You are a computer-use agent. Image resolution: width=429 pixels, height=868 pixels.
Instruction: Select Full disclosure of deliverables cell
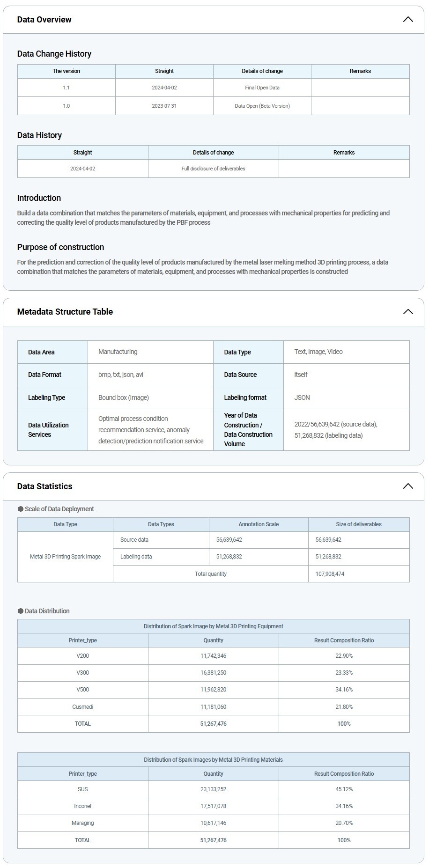point(213,169)
